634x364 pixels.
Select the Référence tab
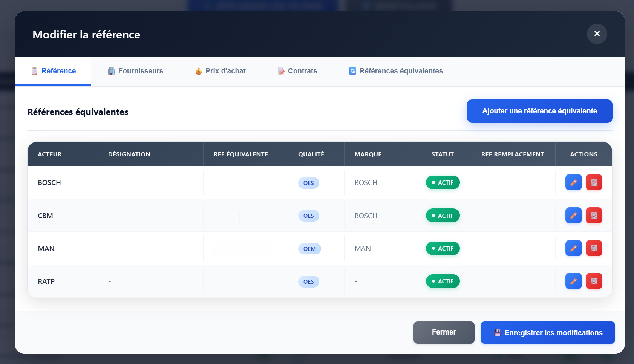tap(54, 71)
